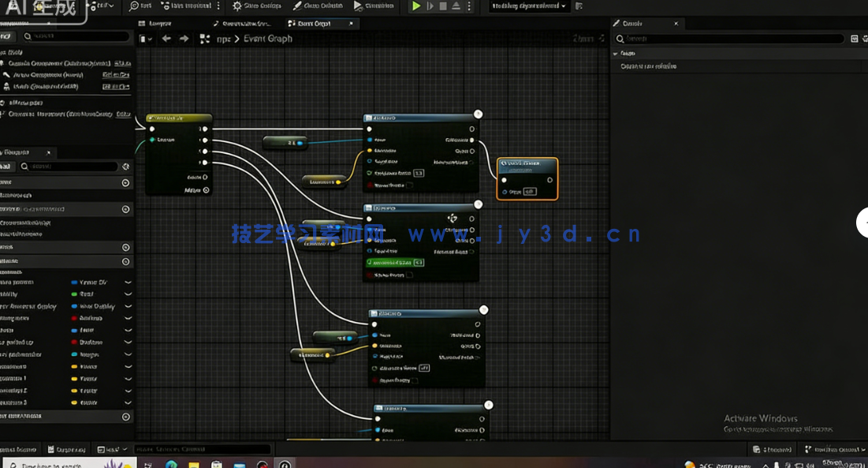
Task: Click the Details panel search field
Action: (x=733, y=38)
